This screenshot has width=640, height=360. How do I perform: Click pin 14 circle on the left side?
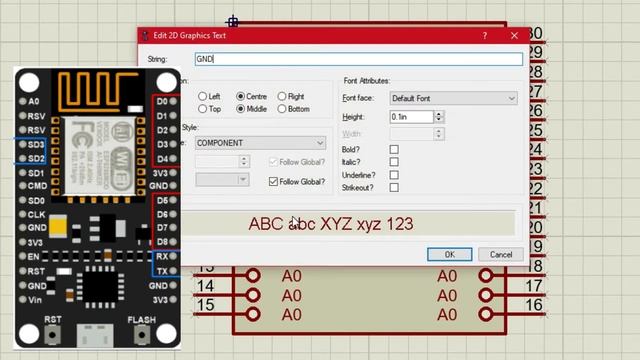coord(253,295)
